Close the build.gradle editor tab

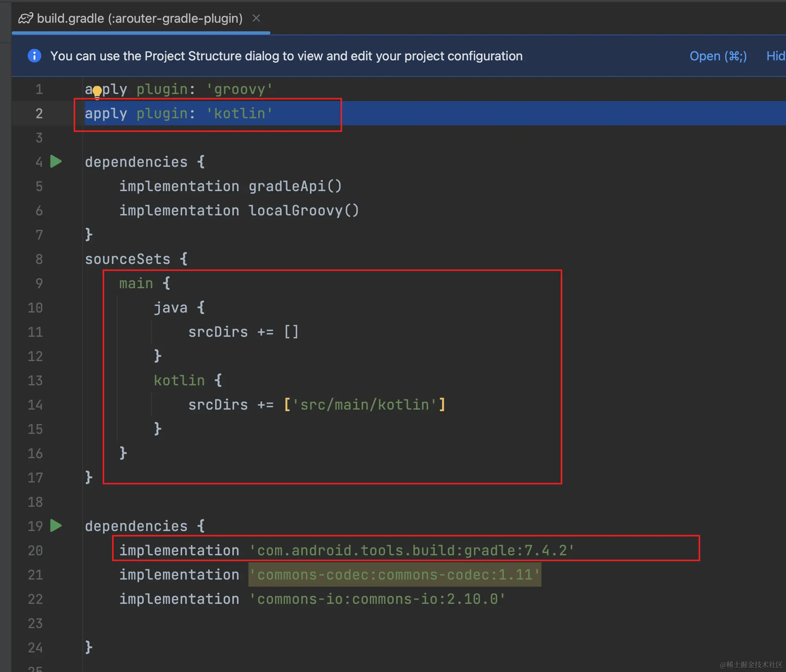click(256, 18)
